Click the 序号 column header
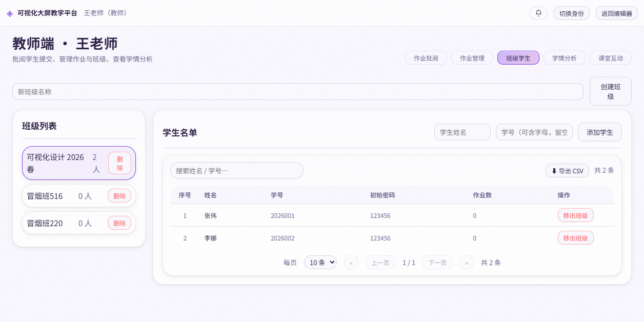Image resolution: width=644 pixels, height=322 pixels. pyautogui.click(x=185, y=195)
